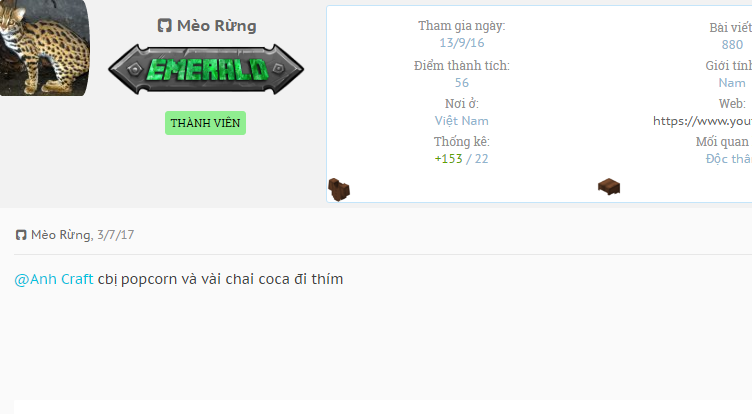
Task: Click the gender value Nam
Action: pos(732,83)
